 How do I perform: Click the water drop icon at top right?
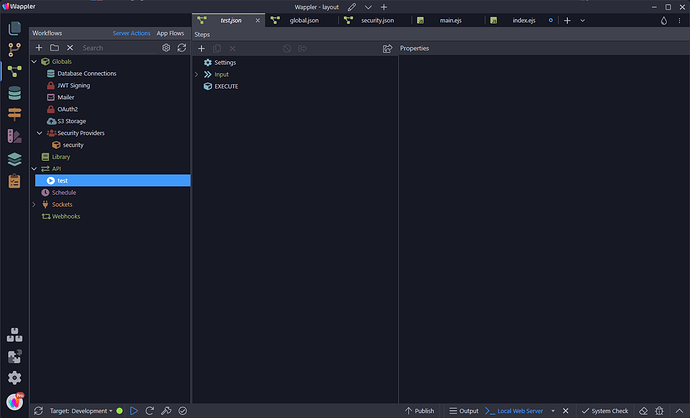664,21
